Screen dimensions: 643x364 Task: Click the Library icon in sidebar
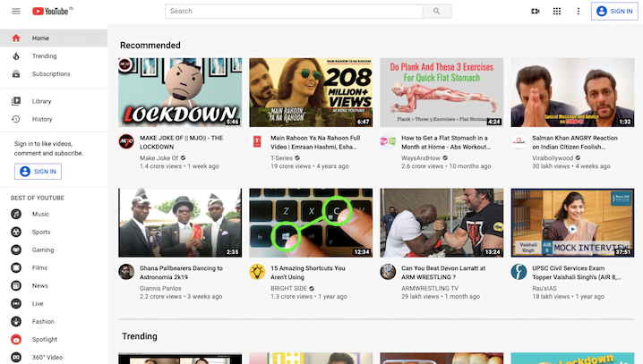click(x=16, y=101)
